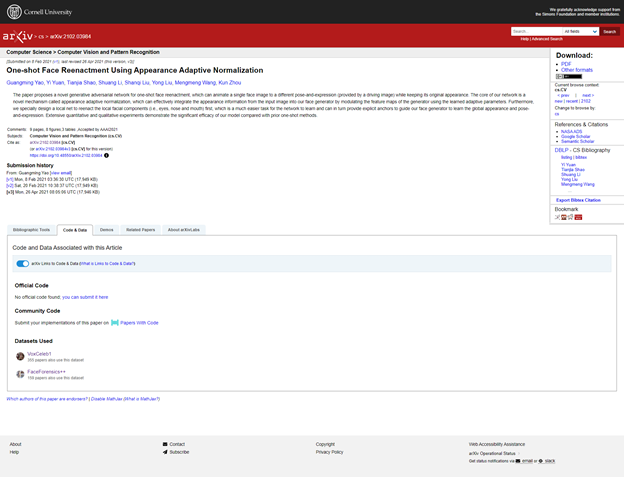Click the VoxCeleb1 dataset thumbnail icon

[x=20, y=356]
